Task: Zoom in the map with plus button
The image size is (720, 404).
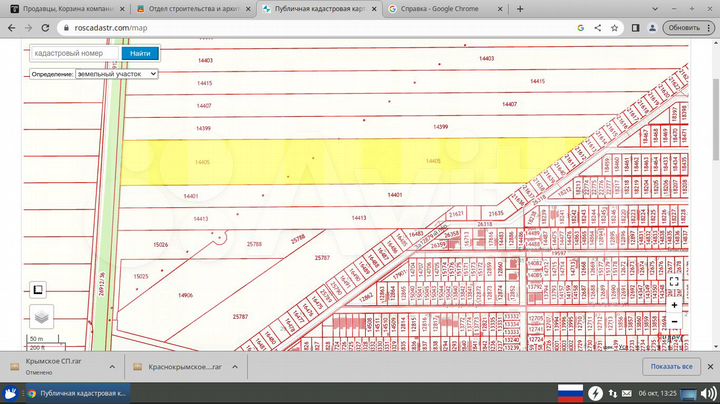Action: click(x=676, y=305)
